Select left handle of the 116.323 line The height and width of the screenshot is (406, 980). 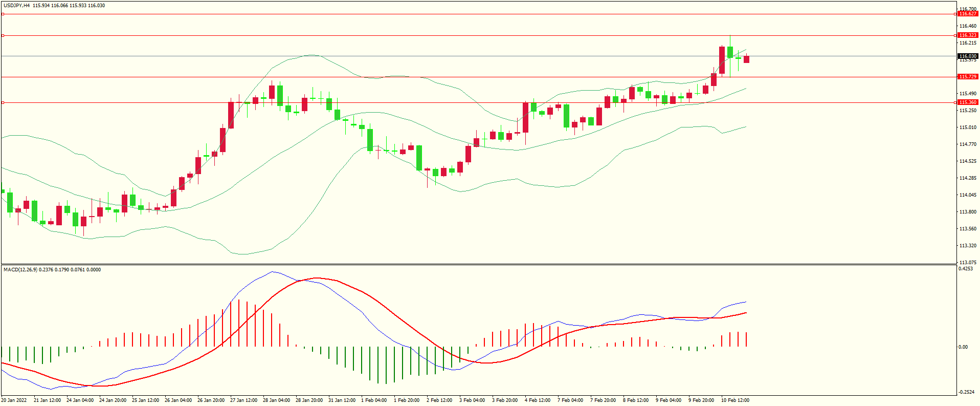(x=3, y=35)
